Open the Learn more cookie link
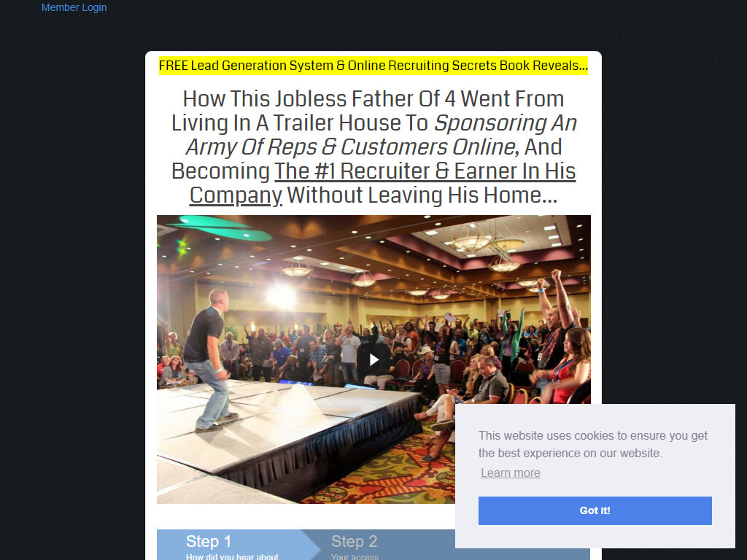 pyautogui.click(x=510, y=472)
